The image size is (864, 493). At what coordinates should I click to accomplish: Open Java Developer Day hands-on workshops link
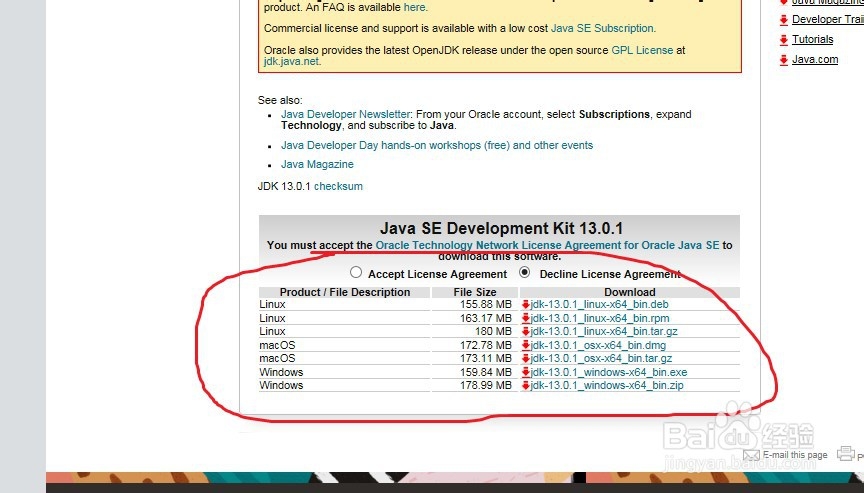[437, 145]
